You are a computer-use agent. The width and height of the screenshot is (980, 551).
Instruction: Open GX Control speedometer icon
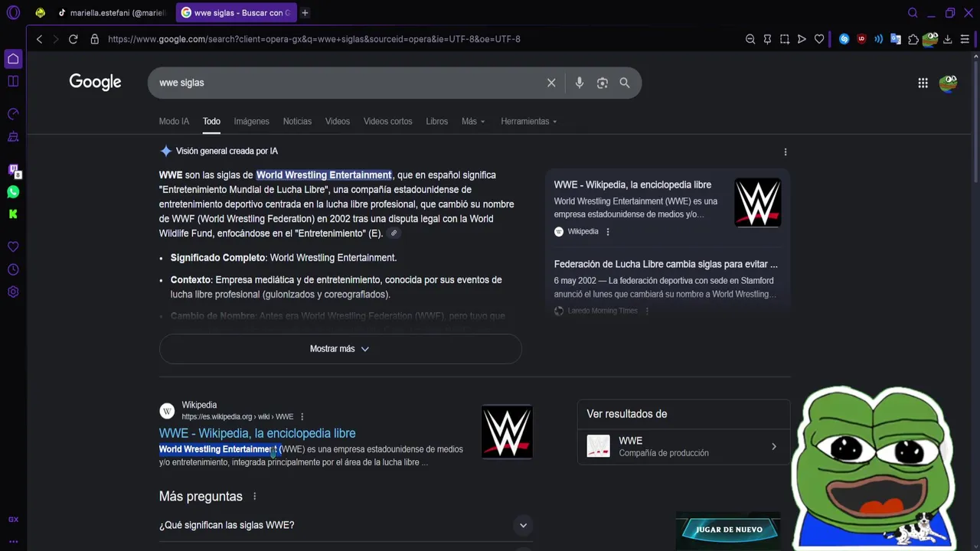[13, 114]
